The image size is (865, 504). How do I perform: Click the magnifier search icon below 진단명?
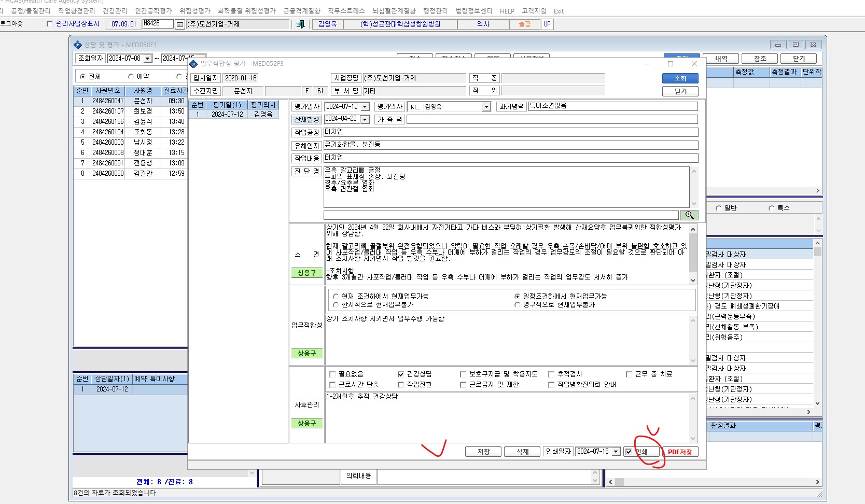pos(689,215)
